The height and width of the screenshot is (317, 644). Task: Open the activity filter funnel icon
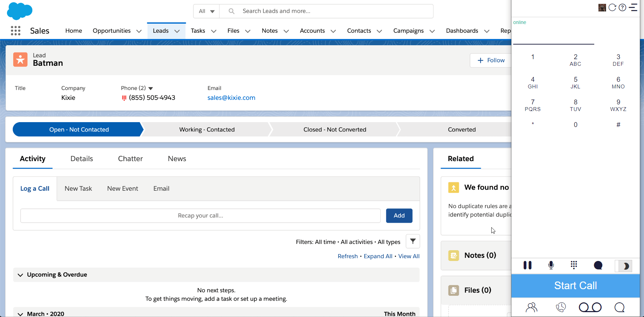[x=413, y=241]
